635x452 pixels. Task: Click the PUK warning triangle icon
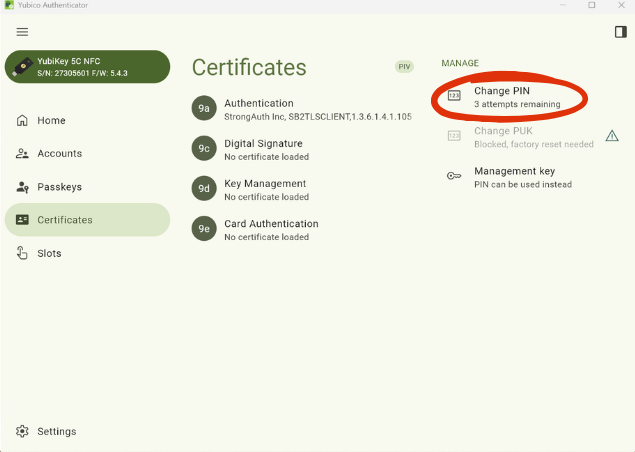click(612, 136)
